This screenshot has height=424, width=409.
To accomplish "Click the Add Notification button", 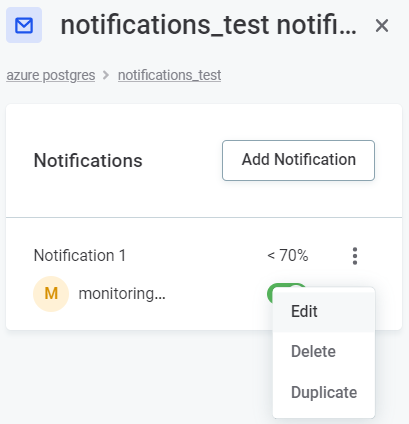I will click(x=298, y=160).
